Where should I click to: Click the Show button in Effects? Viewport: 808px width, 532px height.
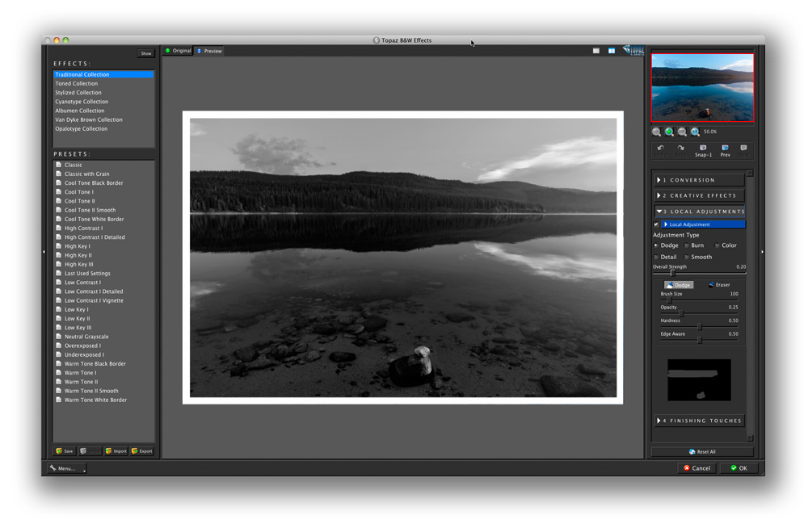(x=145, y=53)
